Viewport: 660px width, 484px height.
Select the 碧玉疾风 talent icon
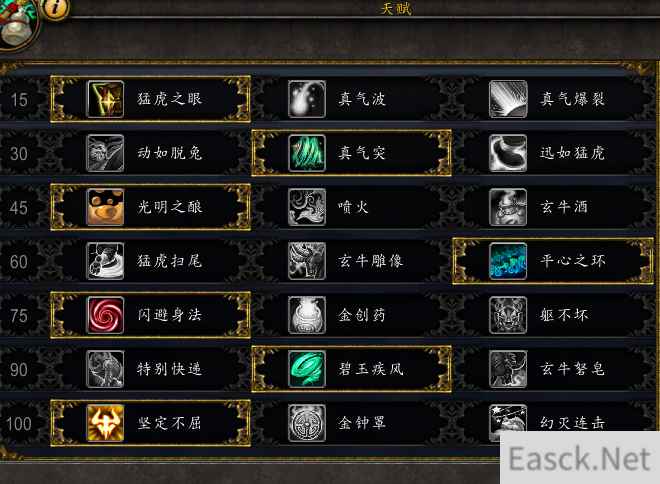(307, 369)
